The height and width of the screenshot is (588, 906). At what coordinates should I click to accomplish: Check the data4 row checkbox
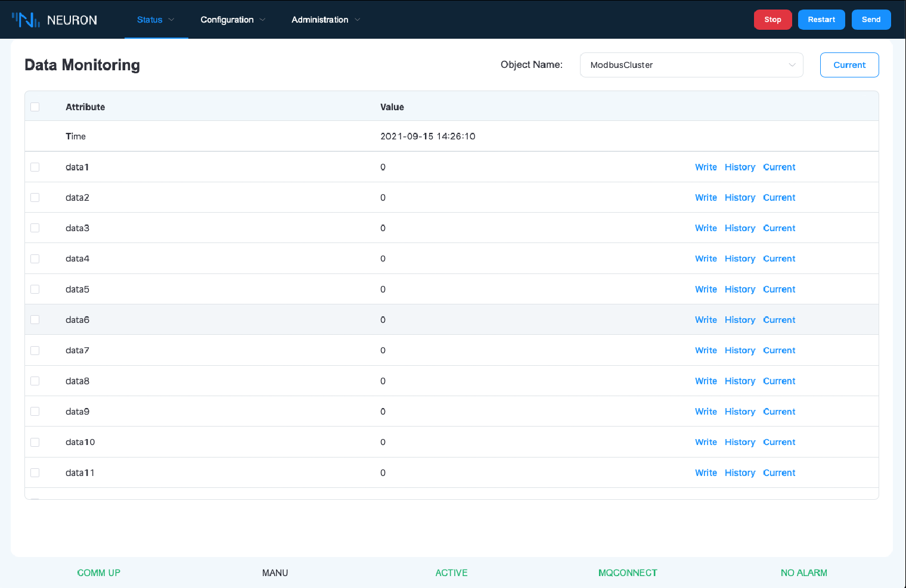35,259
